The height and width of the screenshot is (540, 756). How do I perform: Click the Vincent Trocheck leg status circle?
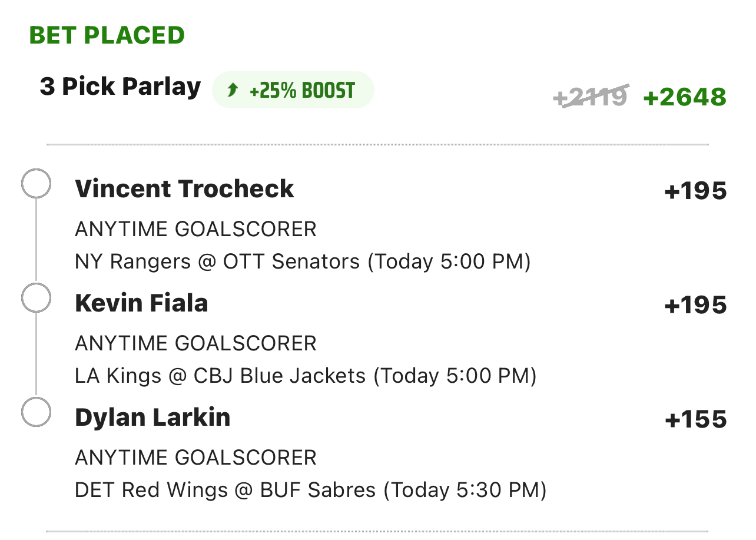(x=36, y=184)
